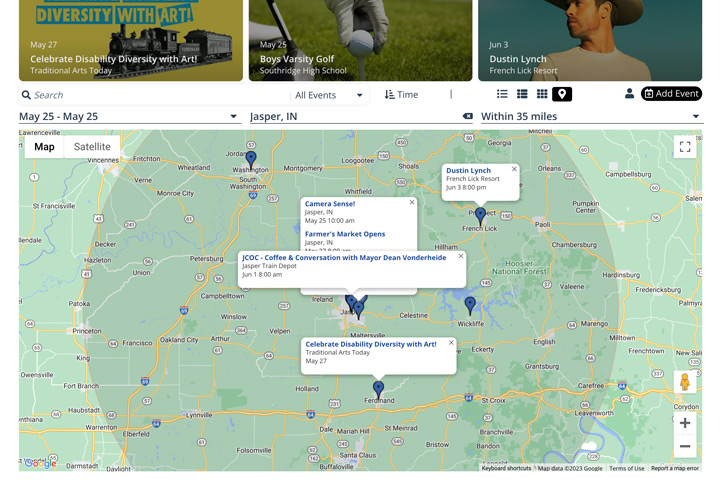The image size is (720, 480).
Task: Select the Map view tab
Action: click(44, 147)
